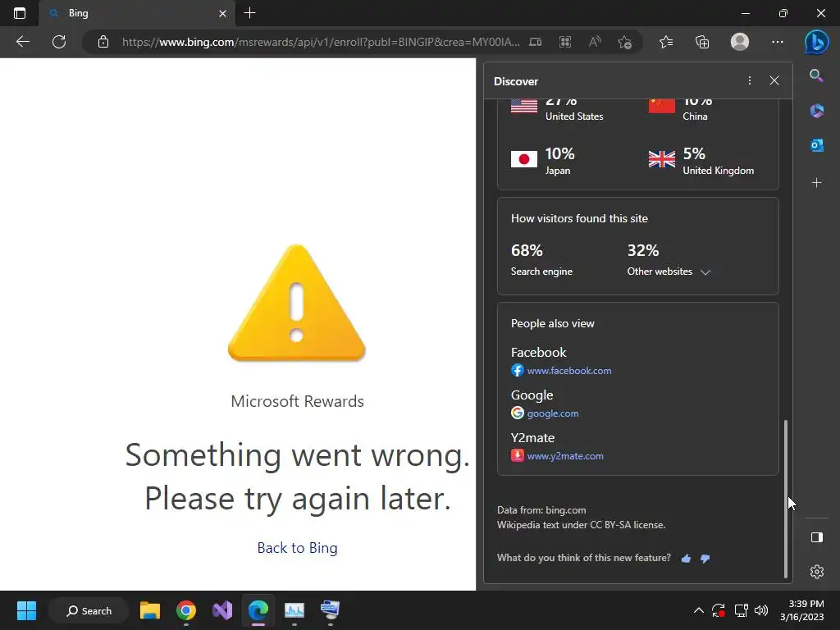Open sidebar Search tool
840x630 pixels.
coord(816,75)
